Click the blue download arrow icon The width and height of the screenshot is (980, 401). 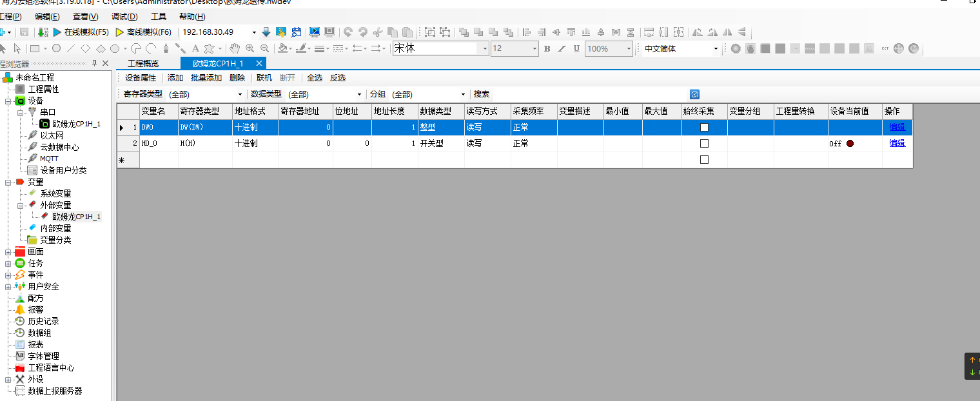[x=266, y=32]
